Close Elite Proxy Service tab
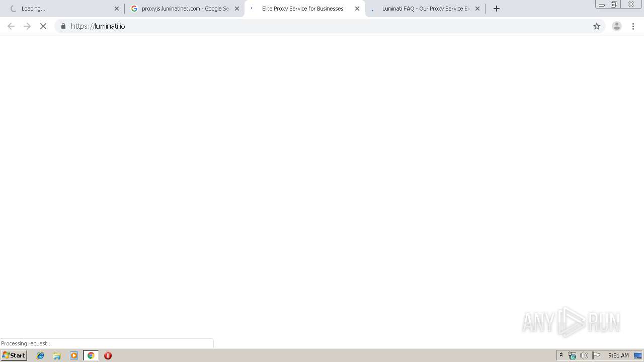Viewport: 644px width, 362px height. (357, 9)
